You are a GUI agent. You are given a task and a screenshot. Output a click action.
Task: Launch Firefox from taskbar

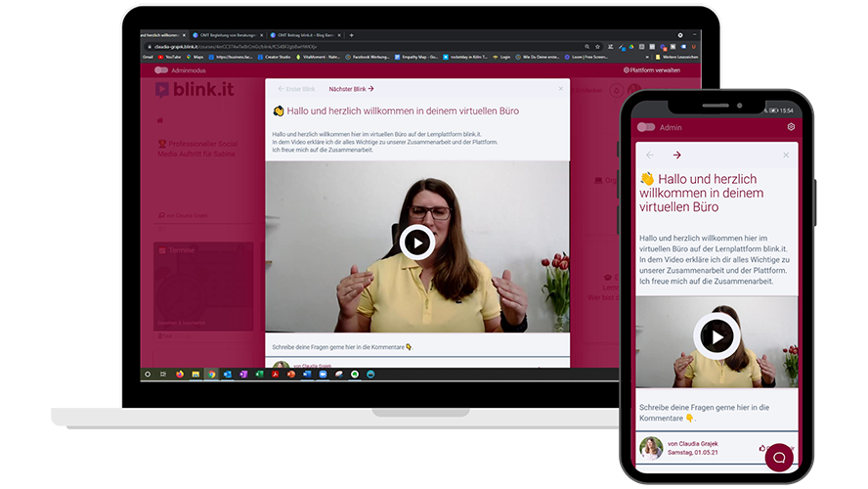coord(180,375)
